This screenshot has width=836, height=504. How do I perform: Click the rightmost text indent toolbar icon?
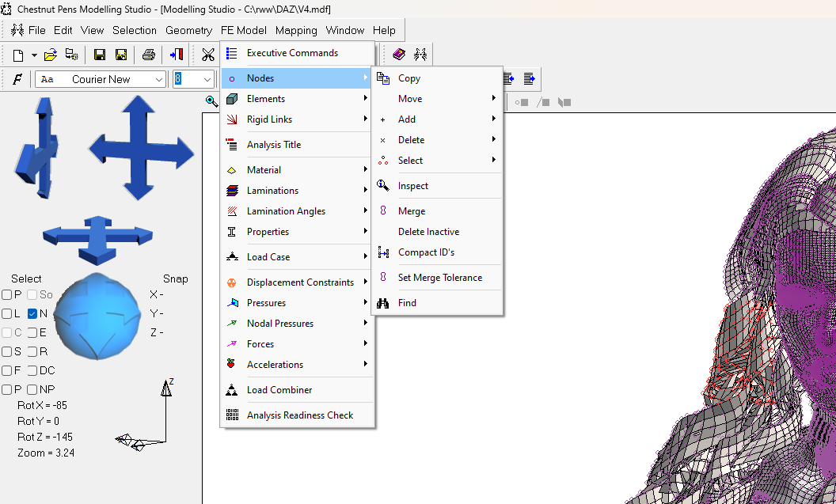pyautogui.click(x=529, y=79)
